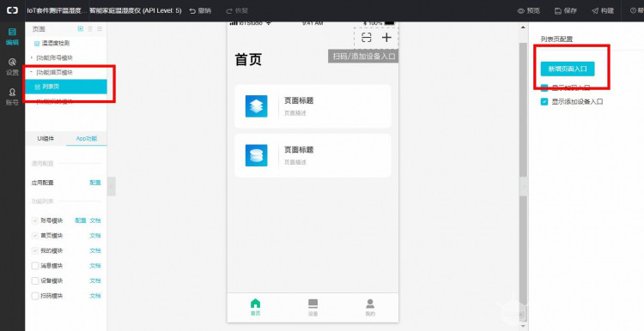644x331 pixels.
Task: Switch to the UI组件 tab
Action: point(46,139)
